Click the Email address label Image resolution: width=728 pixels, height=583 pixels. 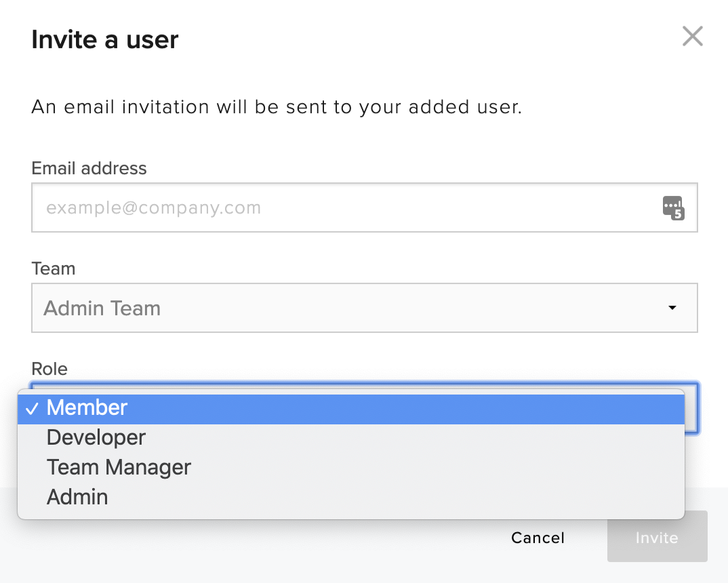click(89, 168)
